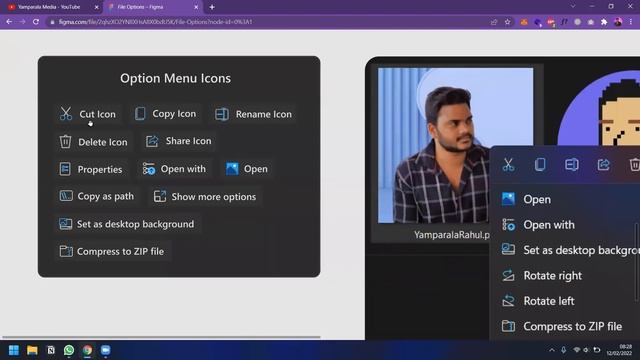The height and width of the screenshot is (360, 640).
Task: Show hidden system tray icons
Action: 552,350
